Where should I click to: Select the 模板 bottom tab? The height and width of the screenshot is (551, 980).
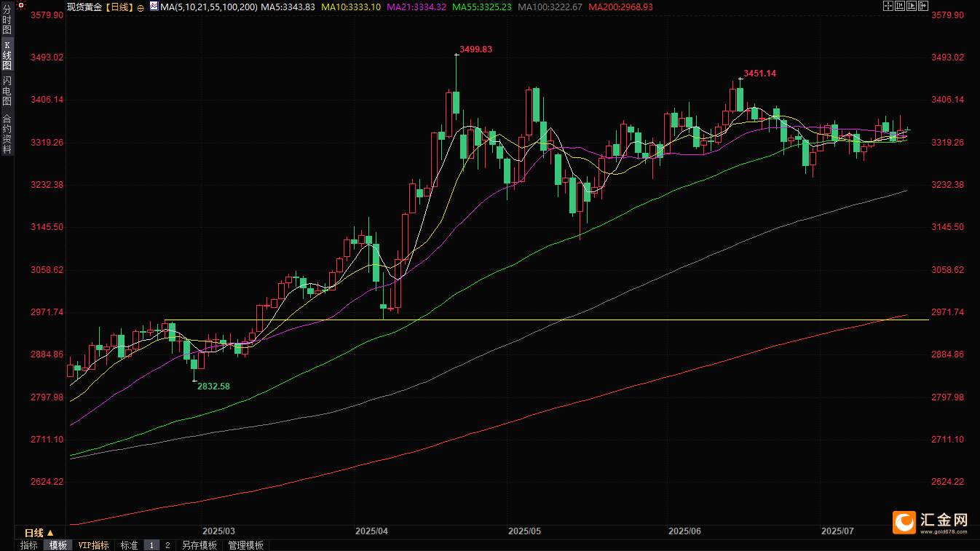[x=58, y=545]
